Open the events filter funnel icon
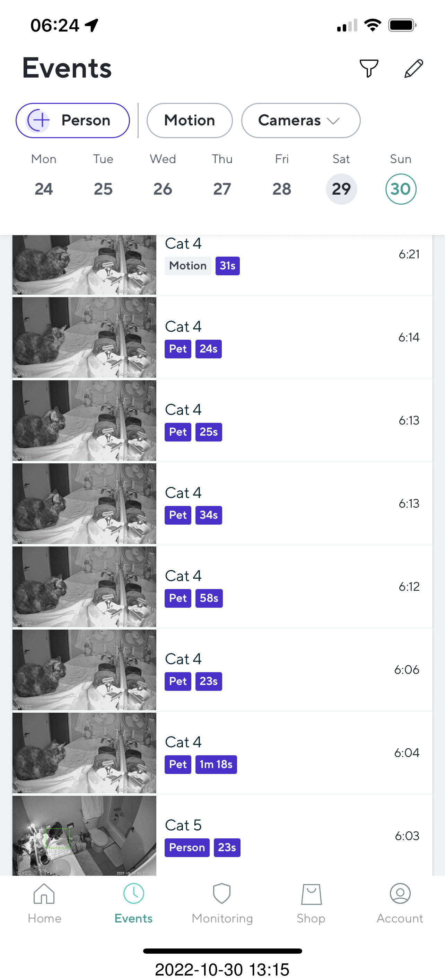445x980 pixels. pyautogui.click(x=368, y=69)
